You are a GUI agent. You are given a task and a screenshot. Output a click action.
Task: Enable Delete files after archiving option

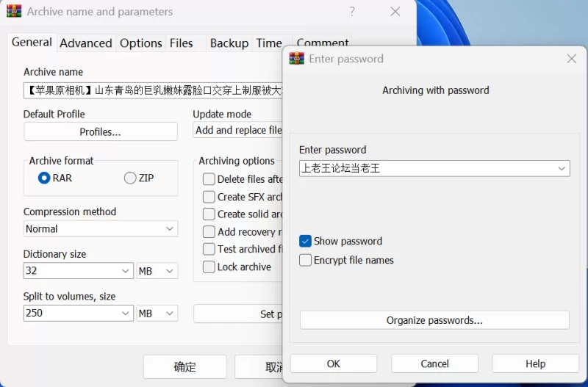pos(209,179)
